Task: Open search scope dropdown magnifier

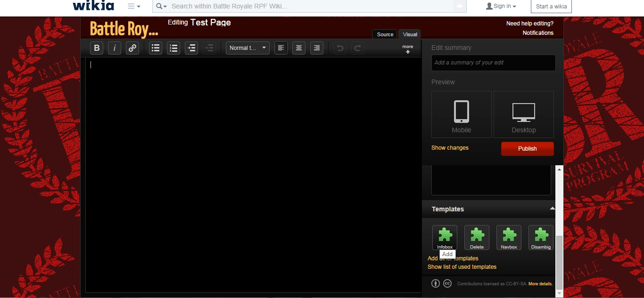Action: pos(161,6)
